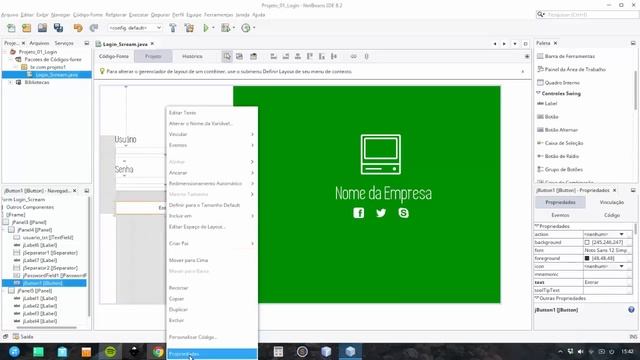
Task: Open Spotify from the taskbar
Action: [x=110, y=351]
